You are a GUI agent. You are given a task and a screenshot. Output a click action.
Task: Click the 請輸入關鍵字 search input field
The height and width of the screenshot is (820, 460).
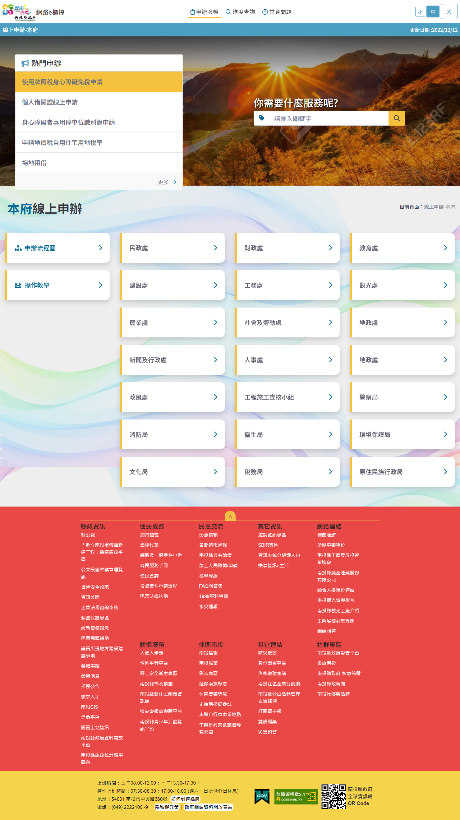tap(329, 118)
